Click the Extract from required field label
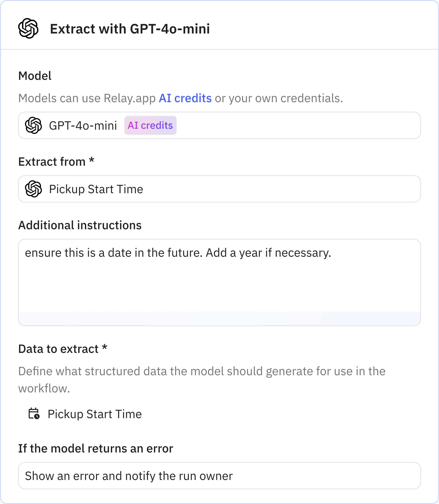Image resolution: width=439 pixels, height=504 pixels. click(57, 161)
